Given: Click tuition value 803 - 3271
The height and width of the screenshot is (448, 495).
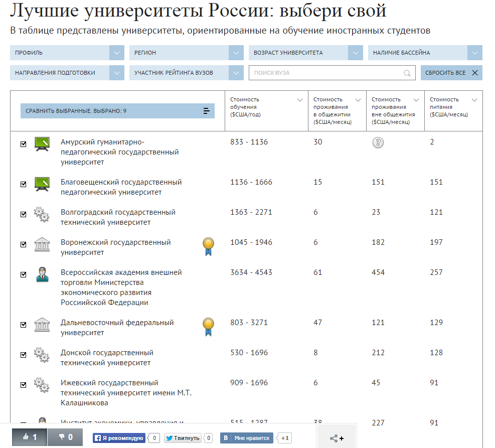Looking at the screenshot, I should click(249, 323).
